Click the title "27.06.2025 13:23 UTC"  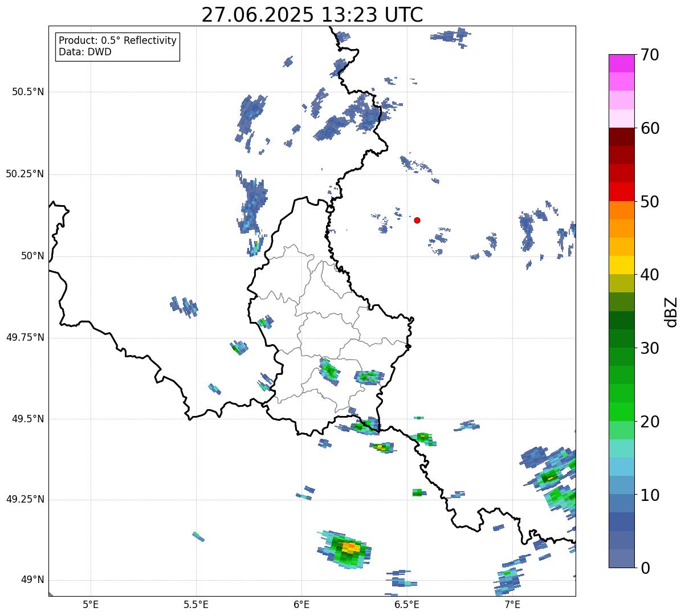312,15
